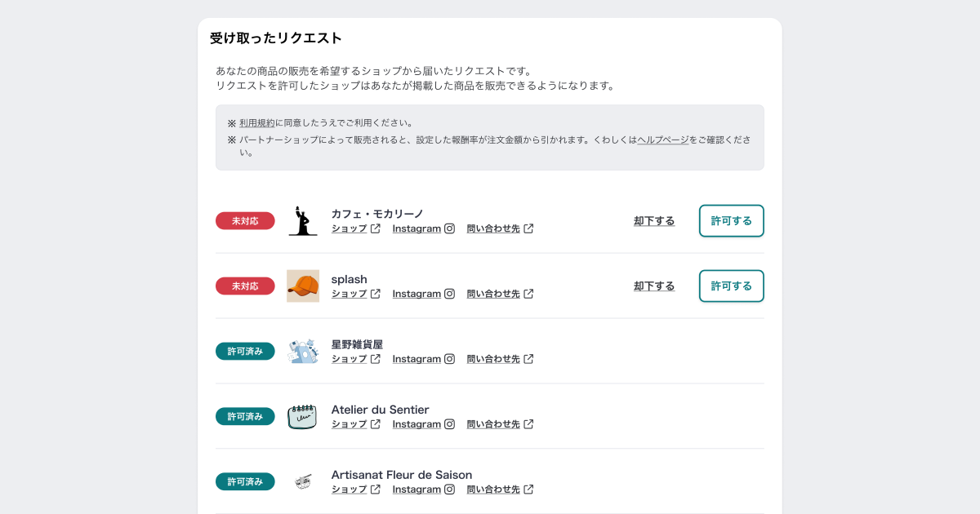Click the splash orange cap thumbnail
The height and width of the screenshot is (514, 980).
[303, 286]
